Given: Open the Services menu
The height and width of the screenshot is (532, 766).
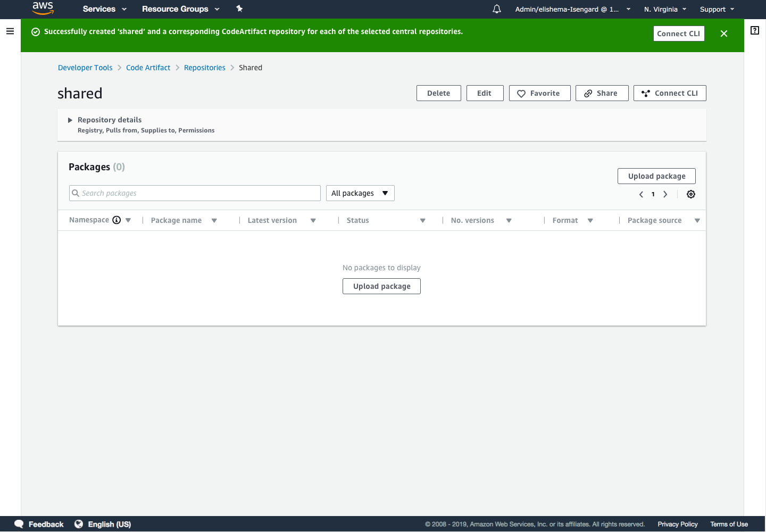Looking at the screenshot, I should click(x=105, y=9).
